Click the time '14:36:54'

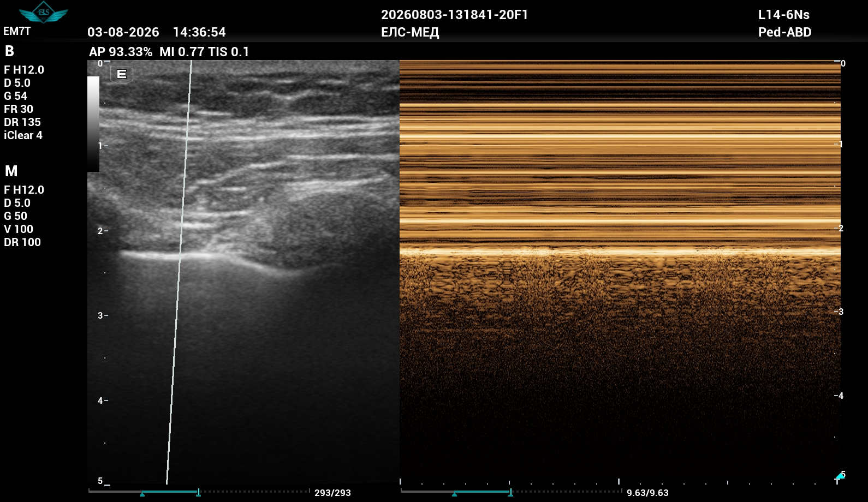pos(199,32)
